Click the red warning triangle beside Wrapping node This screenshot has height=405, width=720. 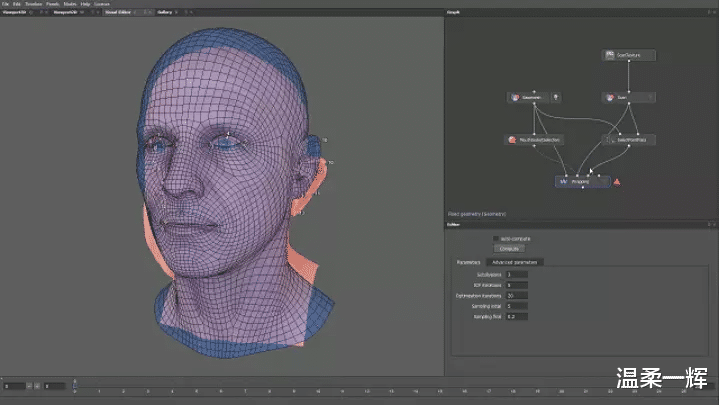click(617, 181)
